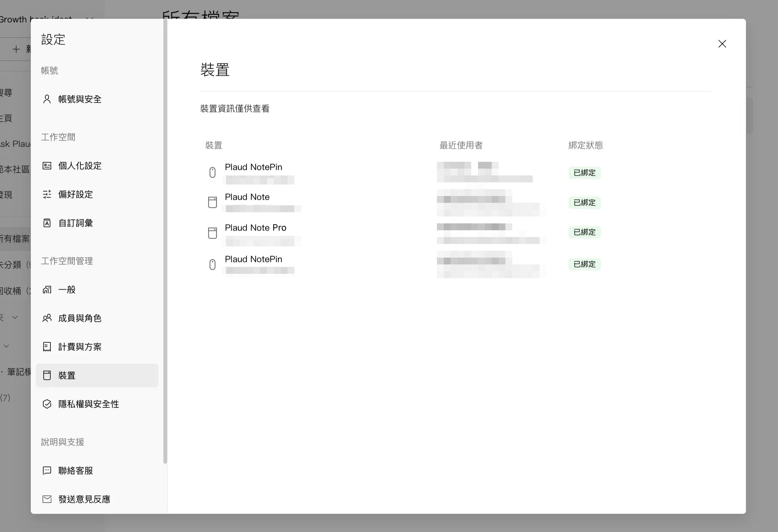Open 計費與方案 billing page

pyautogui.click(x=97, y=347)
